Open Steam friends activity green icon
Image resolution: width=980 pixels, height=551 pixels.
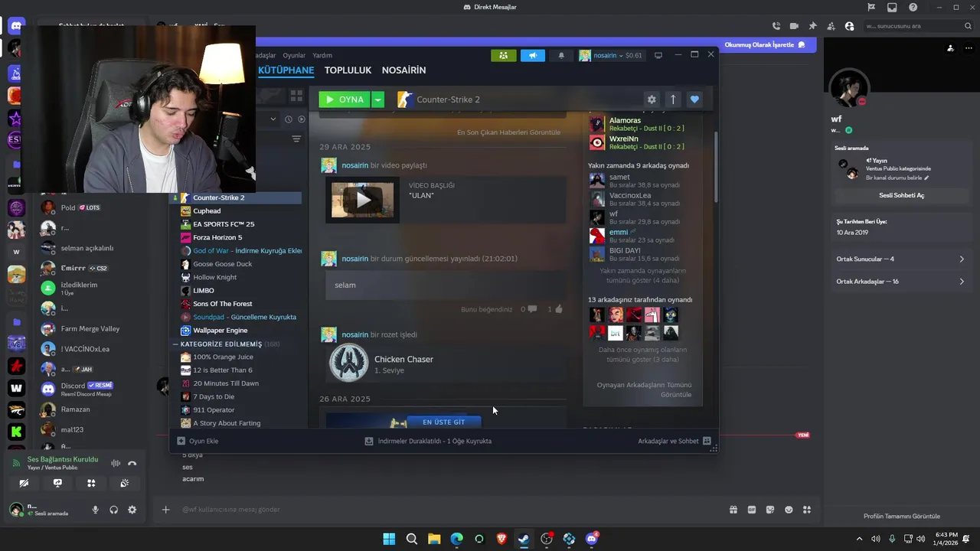coord(503,55)
